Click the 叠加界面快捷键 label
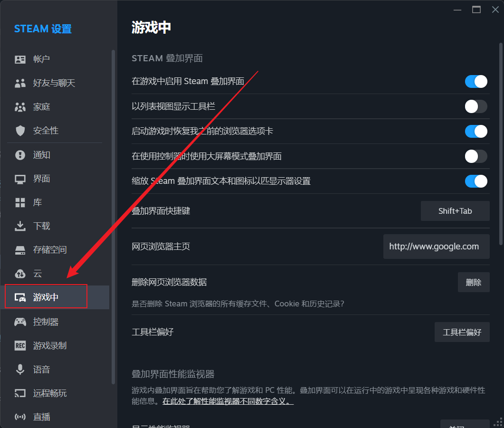Viewport: 504px width, 428px height. pyautogui.click(x=161, y=211)
